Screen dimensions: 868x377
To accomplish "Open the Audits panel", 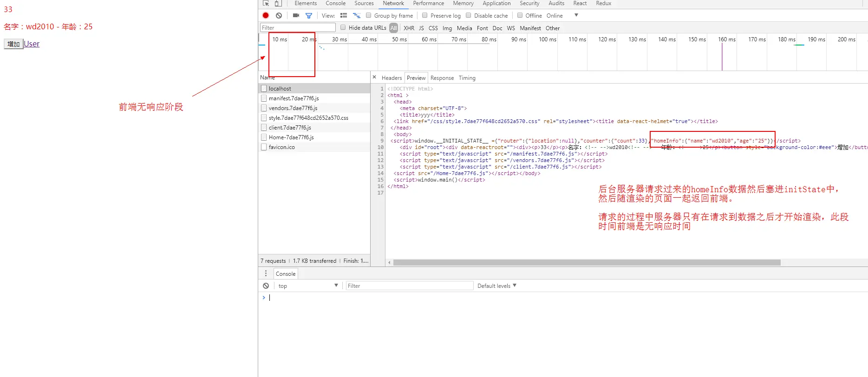I will coord(556,3).
